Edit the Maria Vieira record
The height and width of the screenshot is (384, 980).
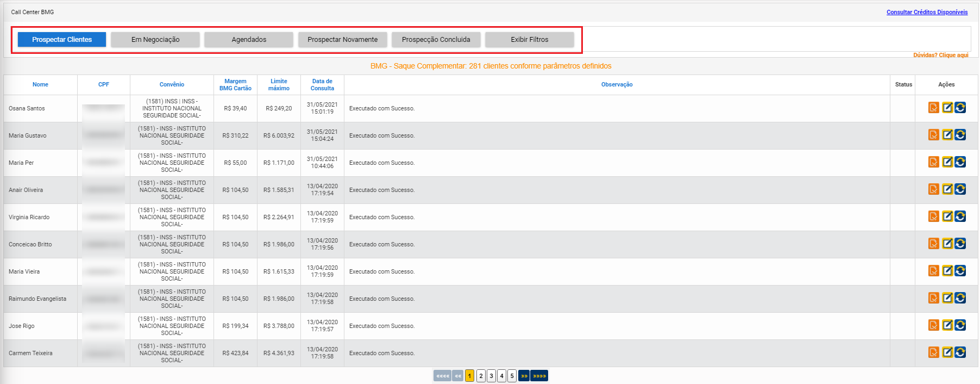[947, 271]
